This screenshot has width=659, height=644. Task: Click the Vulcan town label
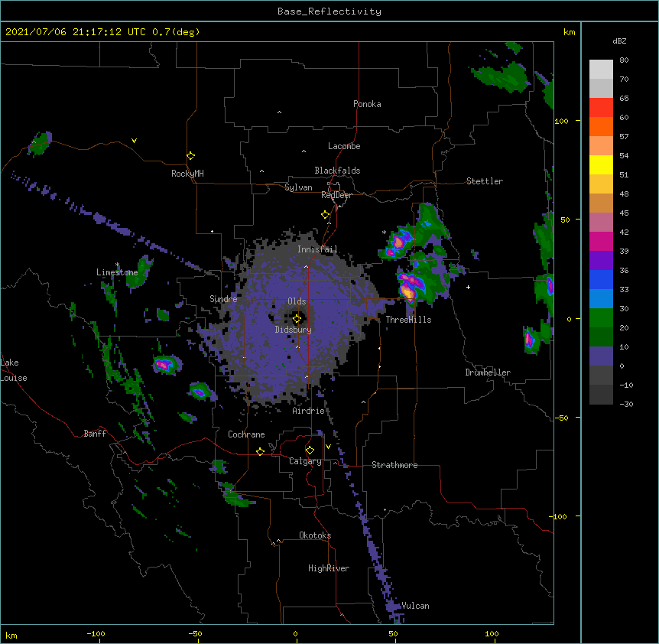(415, 606)
